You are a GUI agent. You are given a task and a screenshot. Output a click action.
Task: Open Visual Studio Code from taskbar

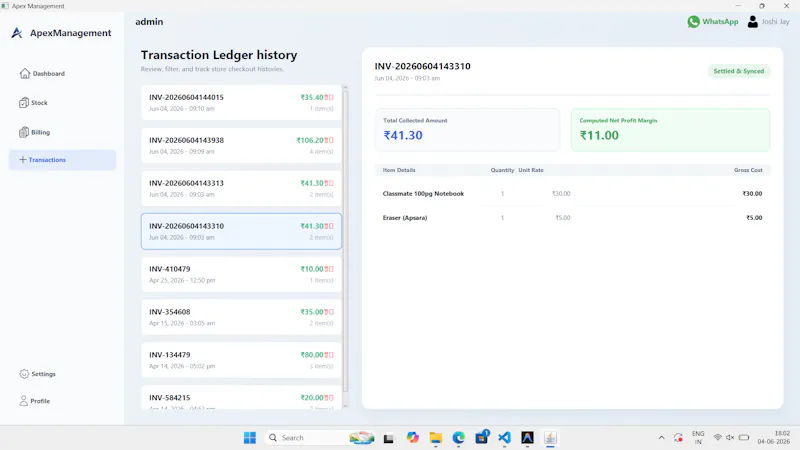505,438
